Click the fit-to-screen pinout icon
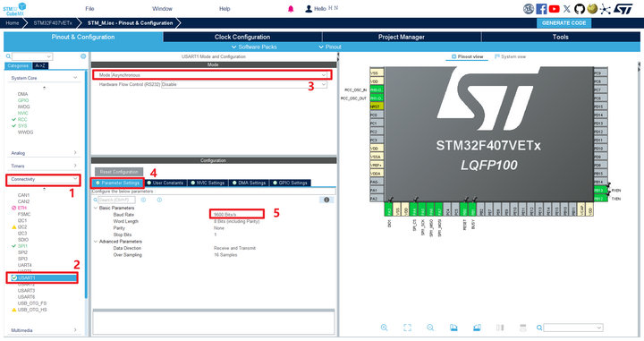The image size is (644, 341). 407,328
